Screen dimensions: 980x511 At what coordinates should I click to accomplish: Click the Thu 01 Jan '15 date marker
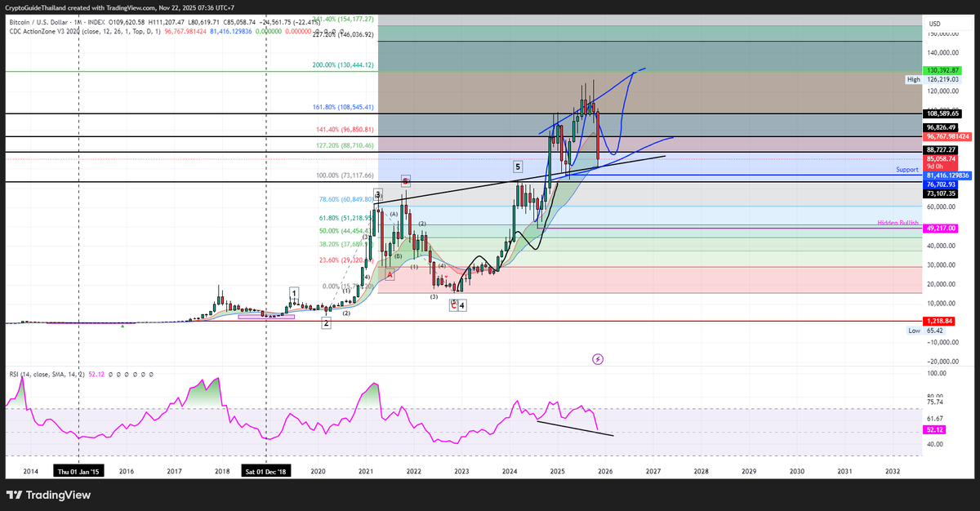78,472
